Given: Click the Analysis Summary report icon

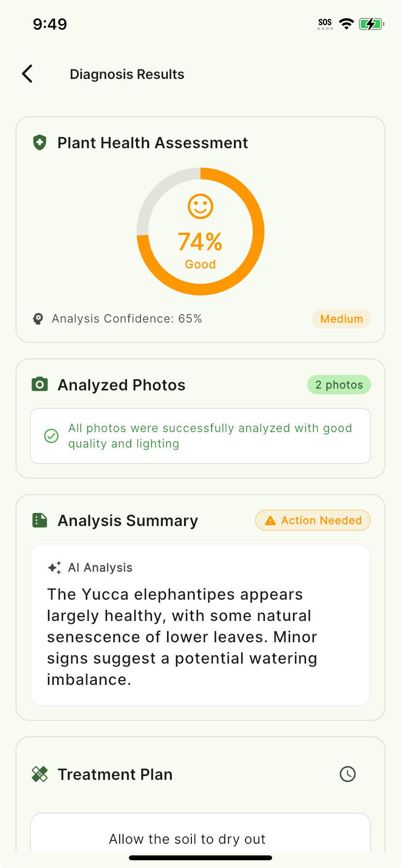Looking at the screenshot, I should (x=39, y=520).
